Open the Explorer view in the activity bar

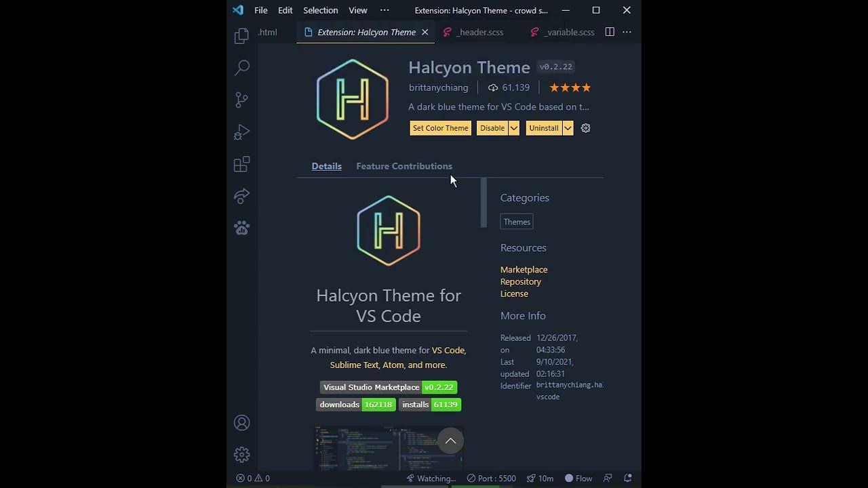click(241, 36)
